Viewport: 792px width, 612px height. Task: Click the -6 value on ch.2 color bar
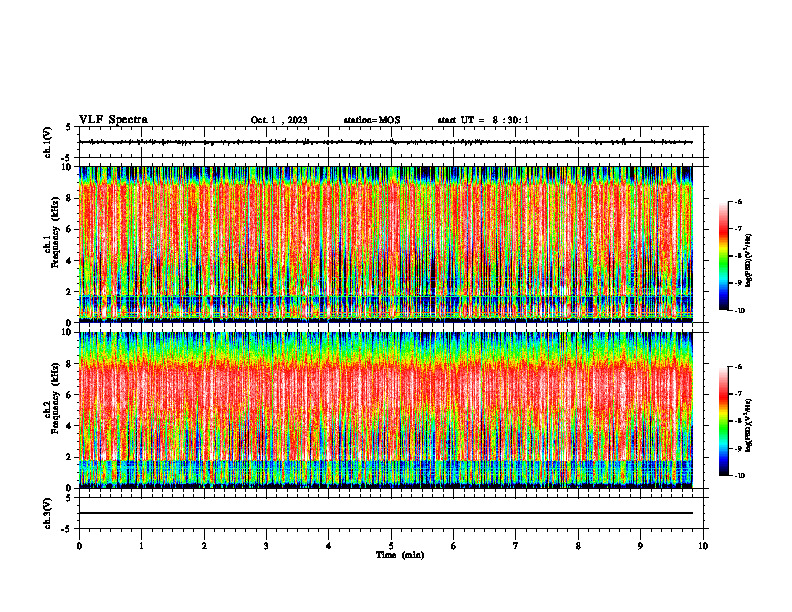(738, 367)
